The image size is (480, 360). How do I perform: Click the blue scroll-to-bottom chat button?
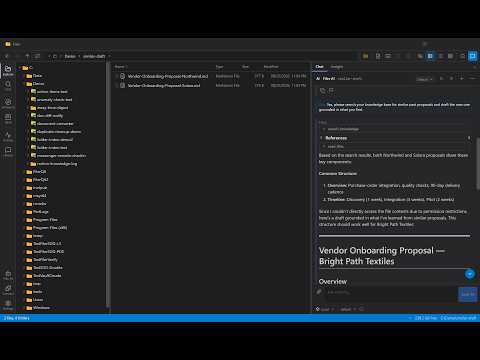coord(470,274)
